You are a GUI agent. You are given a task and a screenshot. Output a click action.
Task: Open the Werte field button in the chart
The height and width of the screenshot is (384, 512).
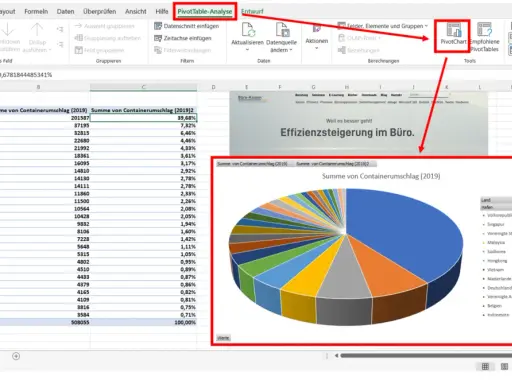click(223, 338)
